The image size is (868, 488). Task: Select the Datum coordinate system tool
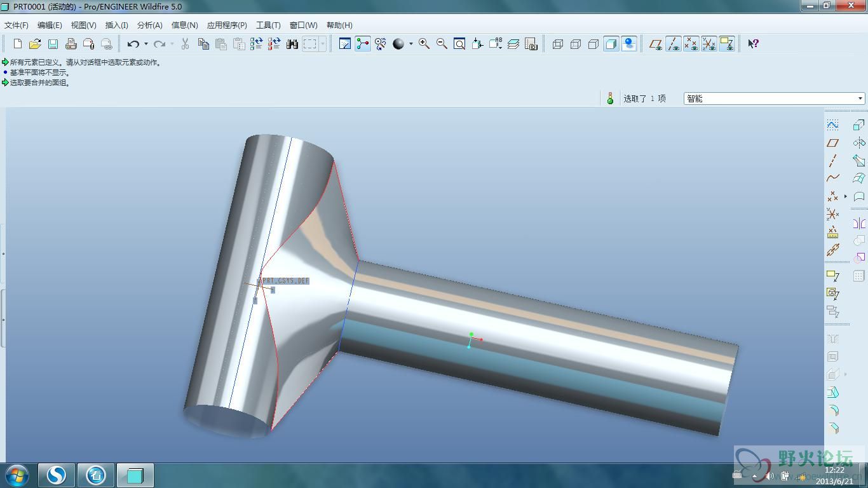(x=832, y=215)
